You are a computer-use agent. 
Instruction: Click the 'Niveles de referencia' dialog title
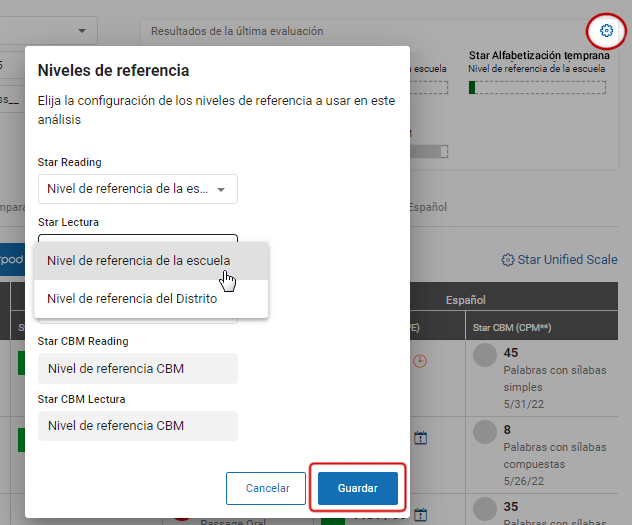coord(113,71)
